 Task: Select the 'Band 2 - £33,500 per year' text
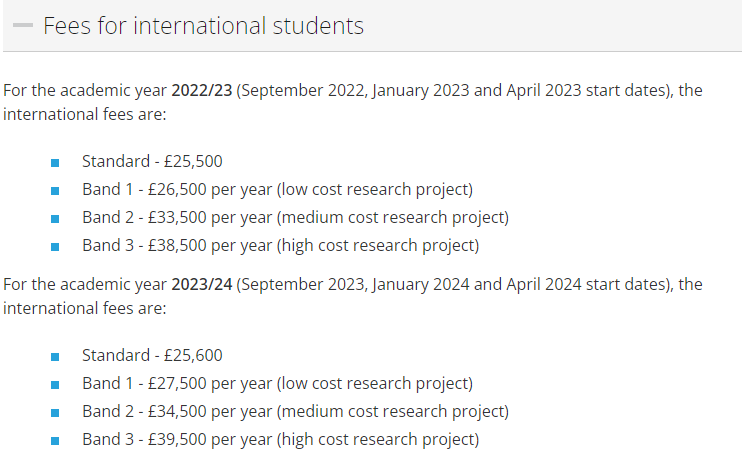click(x=295, y=218)
